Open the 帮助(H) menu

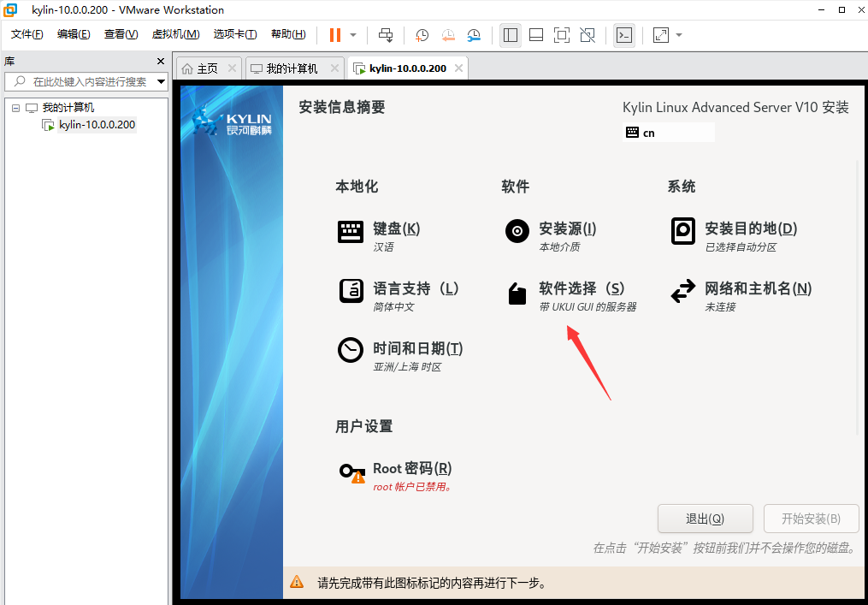(x=288, y=34)
